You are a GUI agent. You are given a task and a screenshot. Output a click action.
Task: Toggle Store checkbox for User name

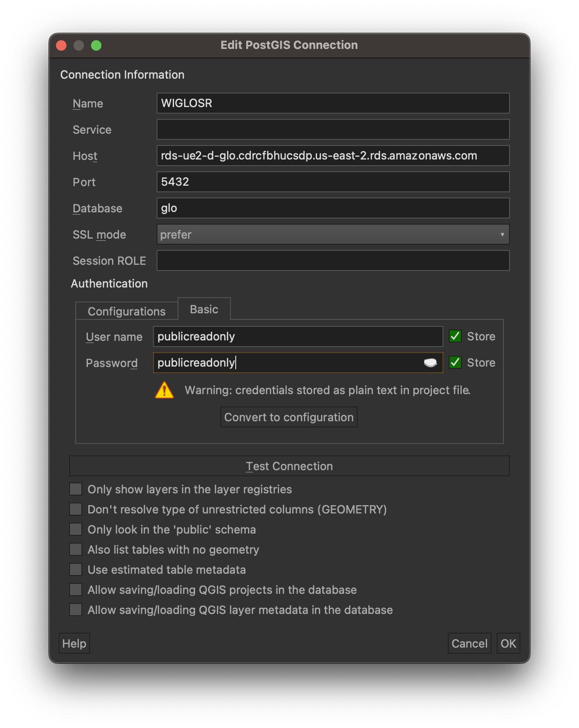455,336
